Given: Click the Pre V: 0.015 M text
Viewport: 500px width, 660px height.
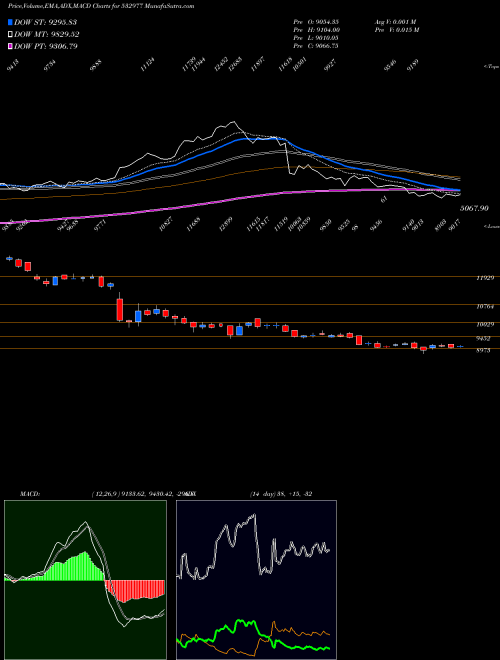Looking at the screenshot, I should point(396,30).
